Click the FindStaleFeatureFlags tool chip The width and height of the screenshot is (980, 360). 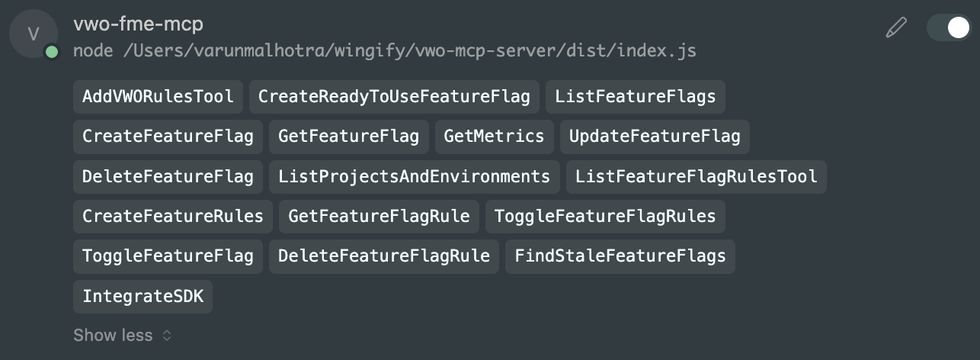(620, 256)
